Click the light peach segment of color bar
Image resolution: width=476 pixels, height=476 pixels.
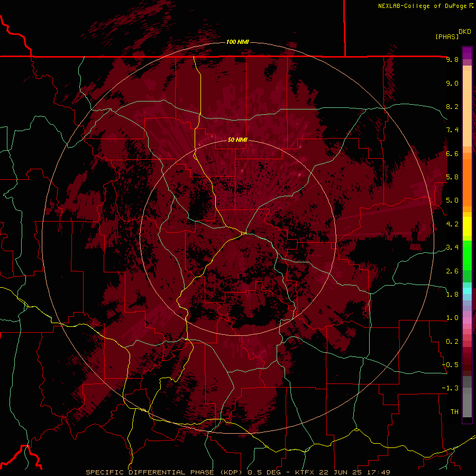(467, 108)
